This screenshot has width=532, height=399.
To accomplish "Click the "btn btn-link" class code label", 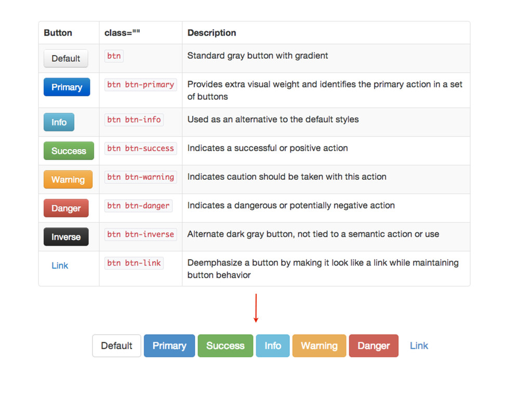I will point(134,263).
